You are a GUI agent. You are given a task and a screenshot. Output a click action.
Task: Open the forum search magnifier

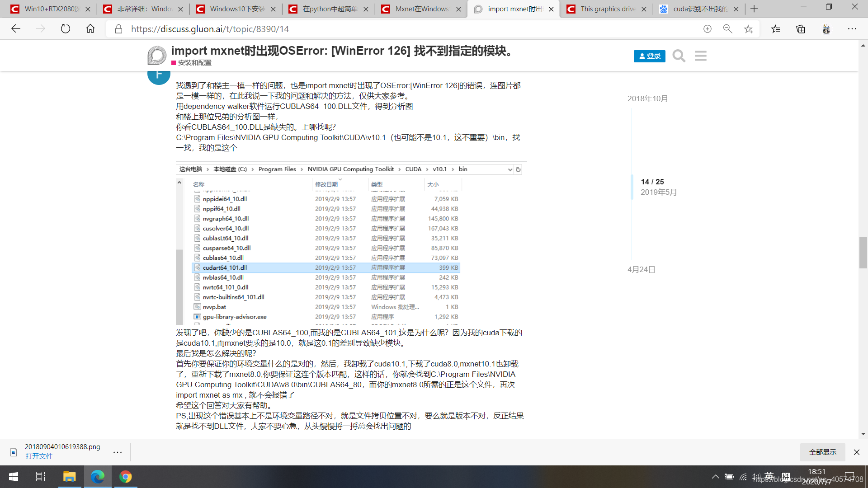(679, 56)
